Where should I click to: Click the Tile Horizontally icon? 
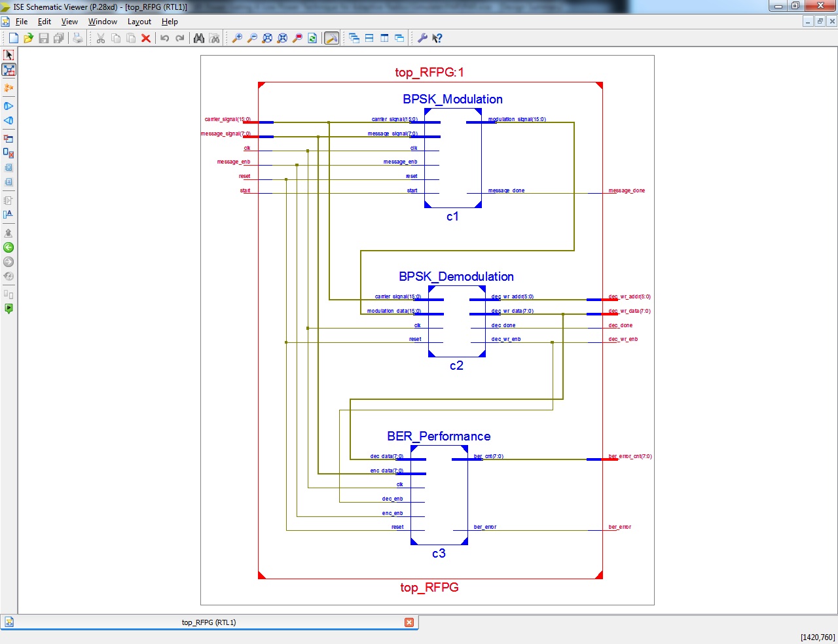point(369,38)
